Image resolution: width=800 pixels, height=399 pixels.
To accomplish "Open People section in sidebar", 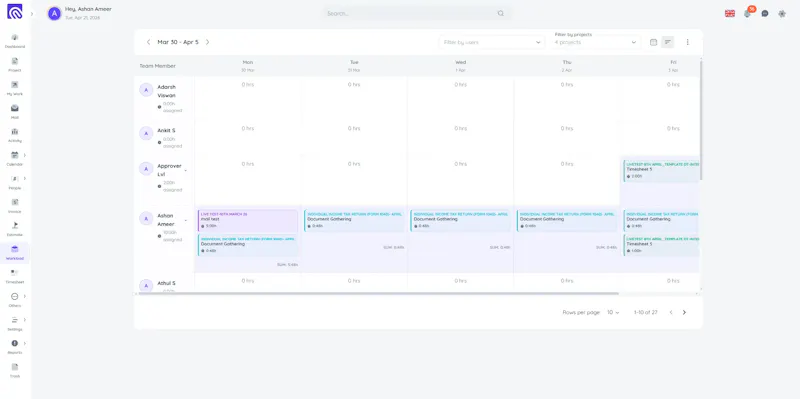I will click(x=15, y=182).
